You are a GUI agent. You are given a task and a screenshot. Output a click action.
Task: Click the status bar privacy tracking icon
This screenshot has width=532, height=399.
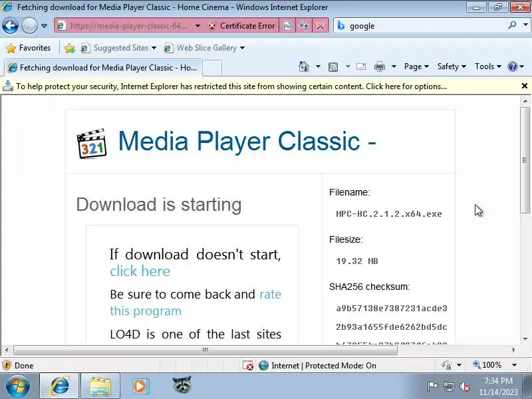(446, 365)
